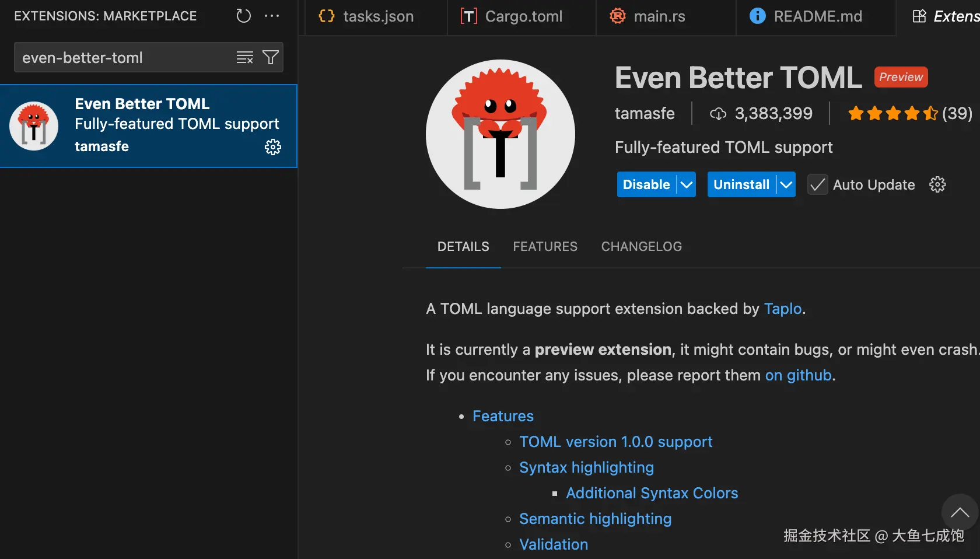This screenshot has width=980, height=559.
Task: Clear the extensions search results
Action: (245, 57)
